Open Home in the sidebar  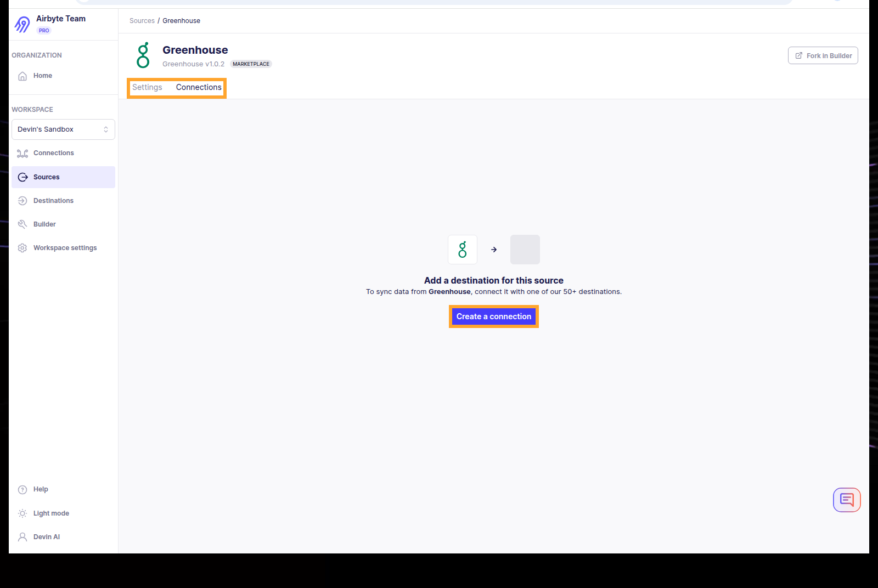click(x=63, y=76)
